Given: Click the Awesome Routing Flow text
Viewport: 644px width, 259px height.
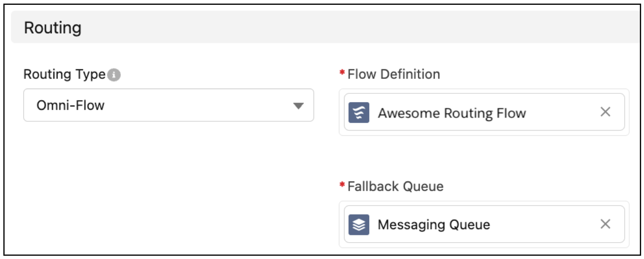Looking at the screenshot, I should coord(452,113).
